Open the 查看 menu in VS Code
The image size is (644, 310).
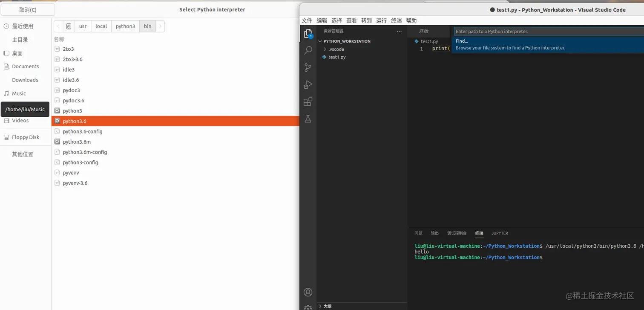pos(352,20)
